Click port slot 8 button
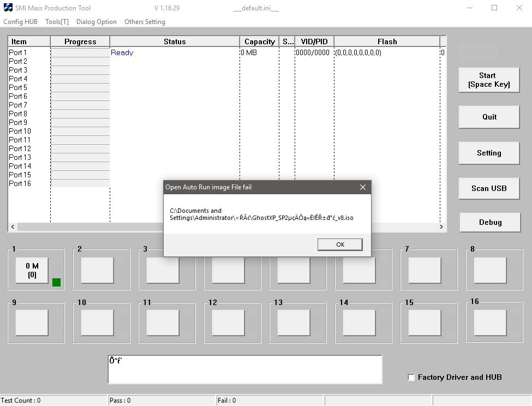 click(491, 270)
